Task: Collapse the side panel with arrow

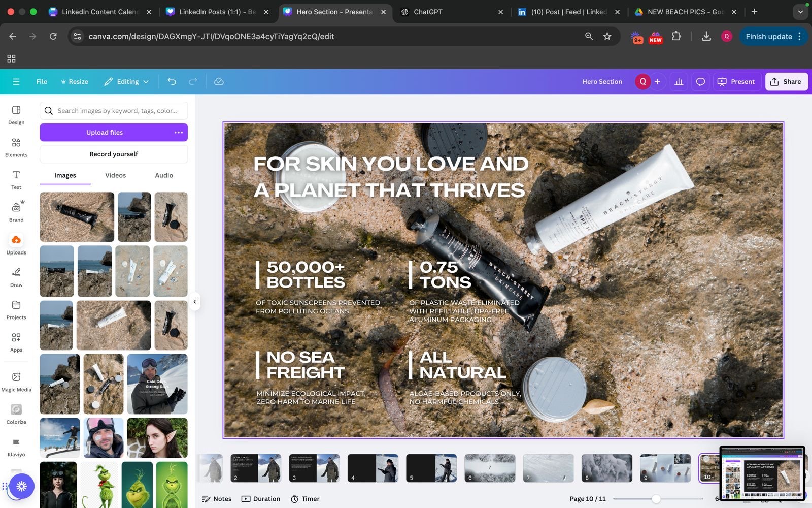Action: click(x=195, y=302)
